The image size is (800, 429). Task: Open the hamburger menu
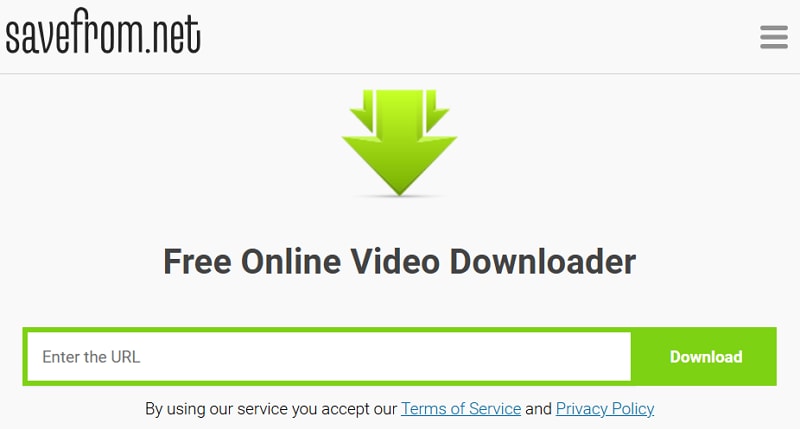point(773,37)
